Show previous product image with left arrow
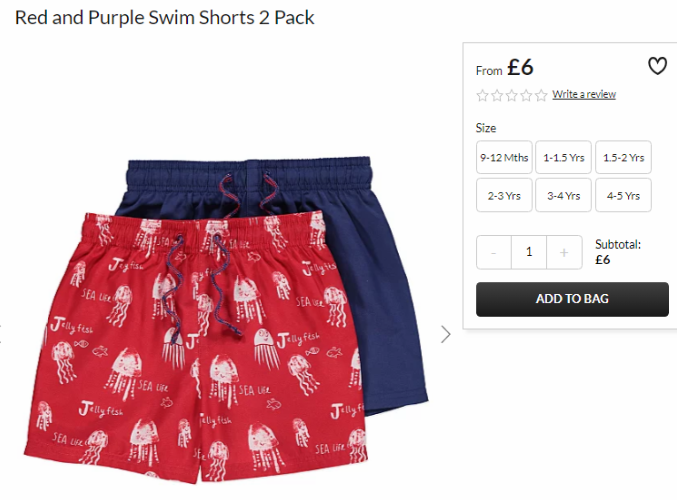Viewport: 677px width, 500px height. (x=1, y=334)
